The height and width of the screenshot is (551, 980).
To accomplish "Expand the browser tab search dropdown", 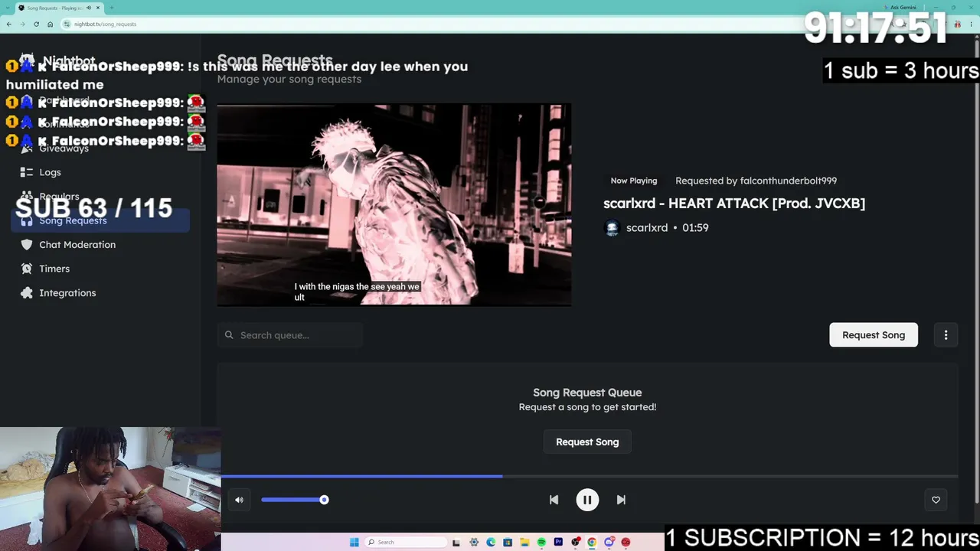I will [x=8, y=8].
